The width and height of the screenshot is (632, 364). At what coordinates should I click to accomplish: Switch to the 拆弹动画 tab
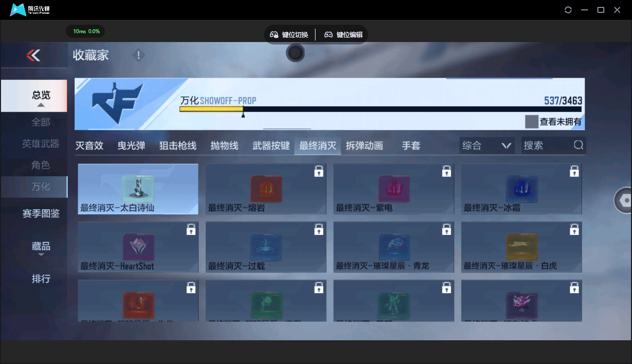coord(364,145)
